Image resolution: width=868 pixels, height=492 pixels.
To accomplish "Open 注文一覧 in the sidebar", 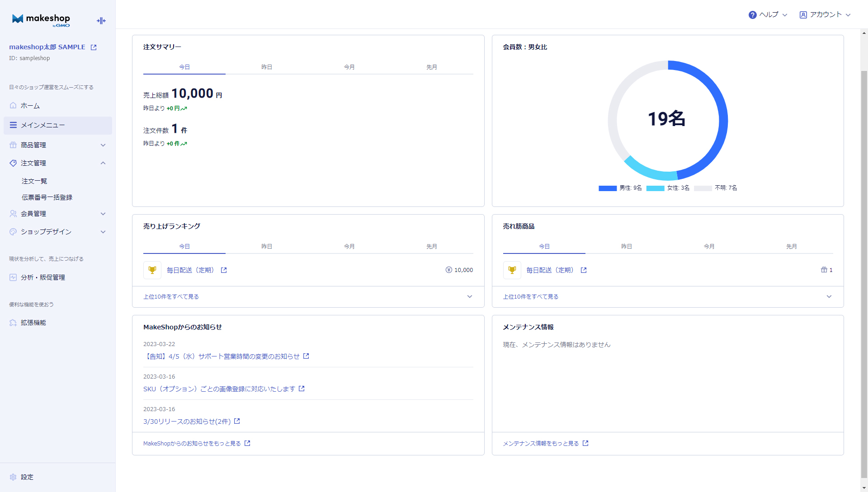I will tap(34, 181).
